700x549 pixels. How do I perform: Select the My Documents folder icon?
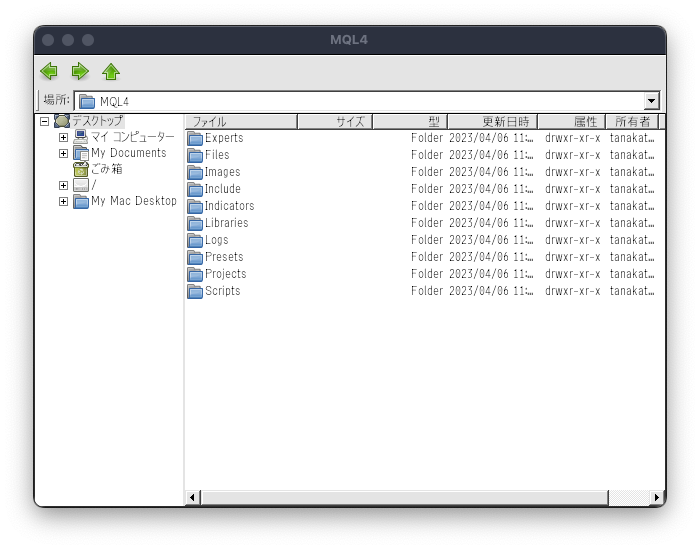81,153
